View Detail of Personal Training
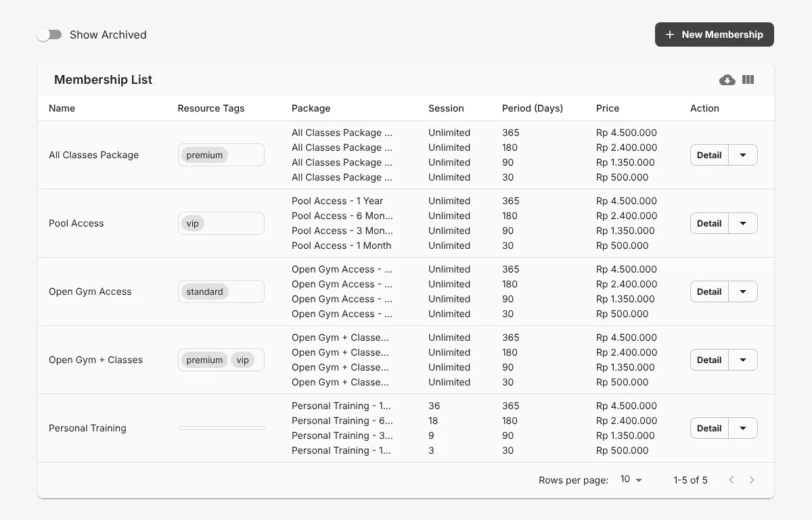Image resolution: width=812 pixels, height=520 pixels. [709, 428]
